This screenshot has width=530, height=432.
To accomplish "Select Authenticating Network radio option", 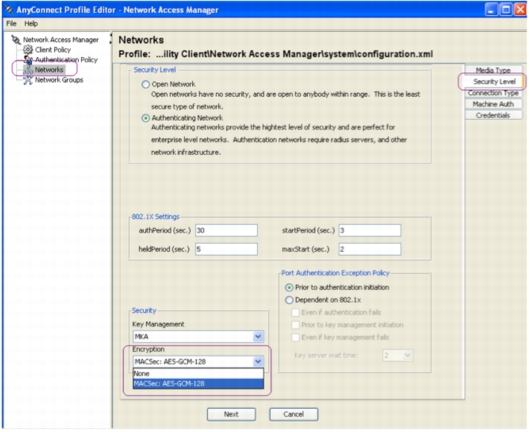I will [x=146, y=118].
